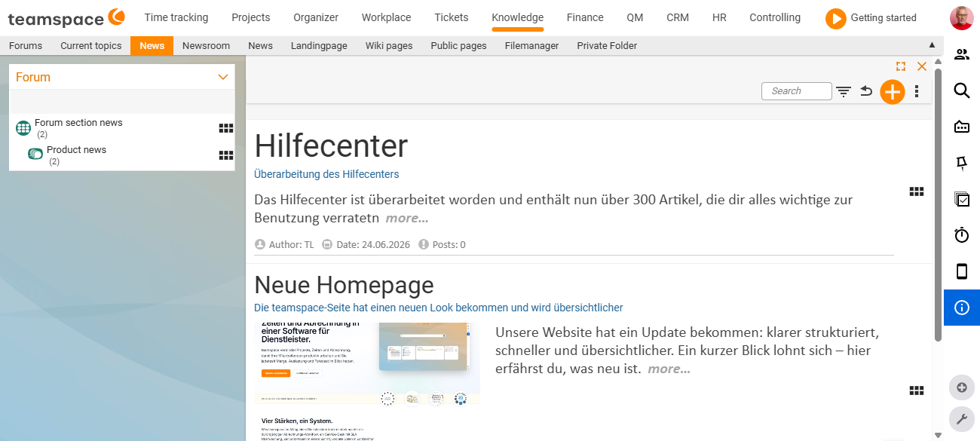
Task: Switch to the Newsroom tab
Action: (206, 45)
